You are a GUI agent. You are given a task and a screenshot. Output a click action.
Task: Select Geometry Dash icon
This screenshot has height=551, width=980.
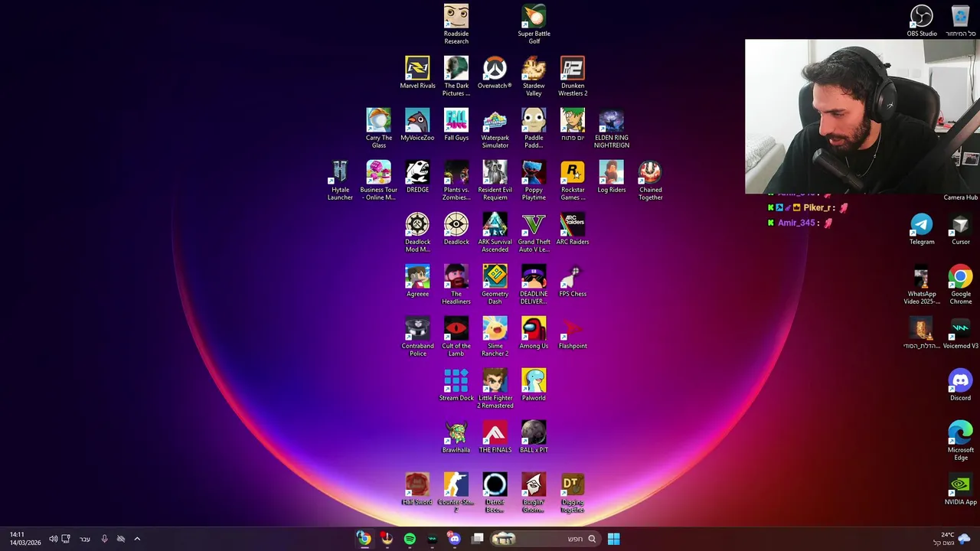pos(495,284)
